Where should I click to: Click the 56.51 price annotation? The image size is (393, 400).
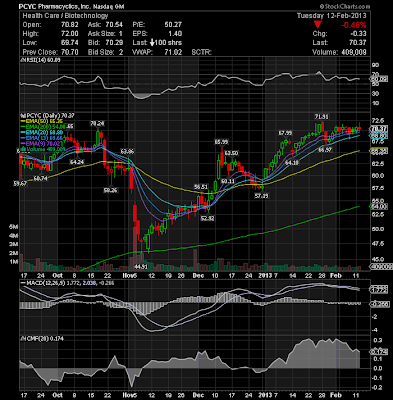[201, 187]
